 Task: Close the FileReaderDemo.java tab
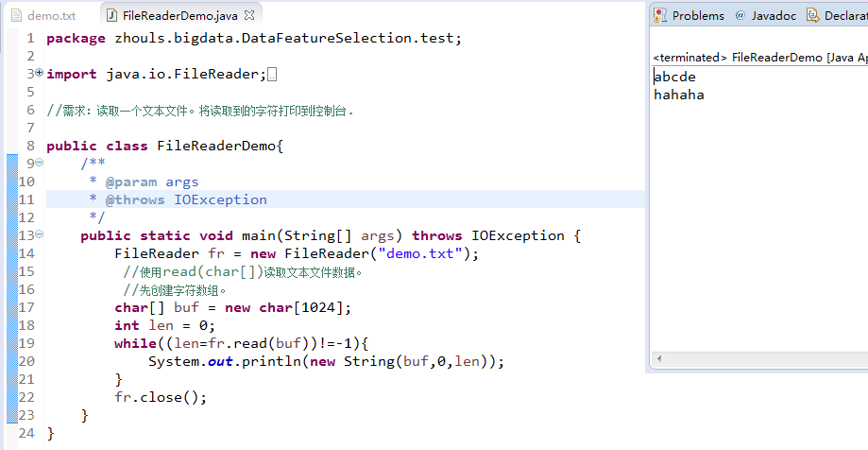pyautogui.click(x=249, y=15)
